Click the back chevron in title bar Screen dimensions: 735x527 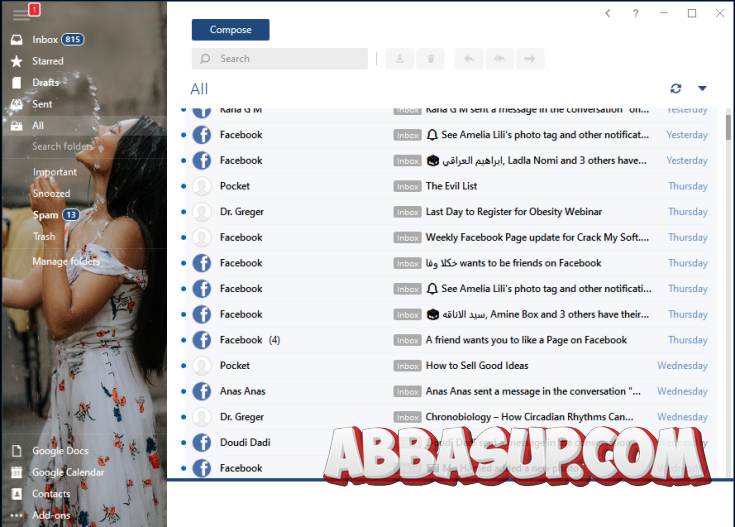click(x=608, y=13)
